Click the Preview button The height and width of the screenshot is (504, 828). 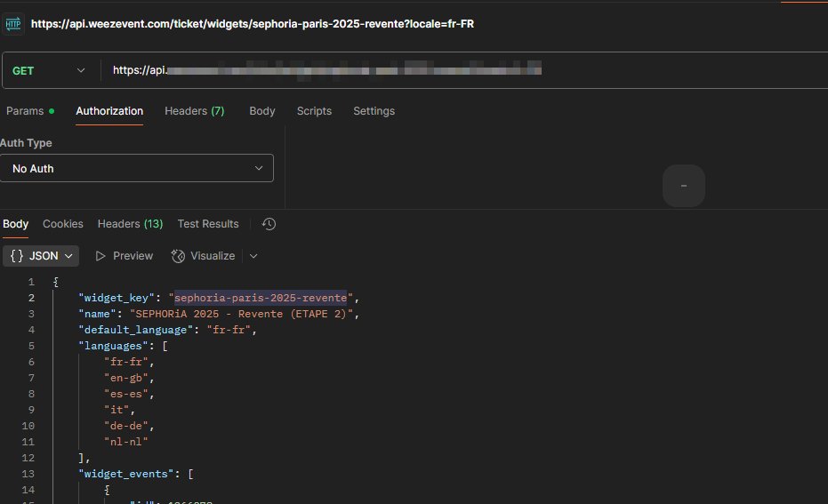tap(125, 256)
